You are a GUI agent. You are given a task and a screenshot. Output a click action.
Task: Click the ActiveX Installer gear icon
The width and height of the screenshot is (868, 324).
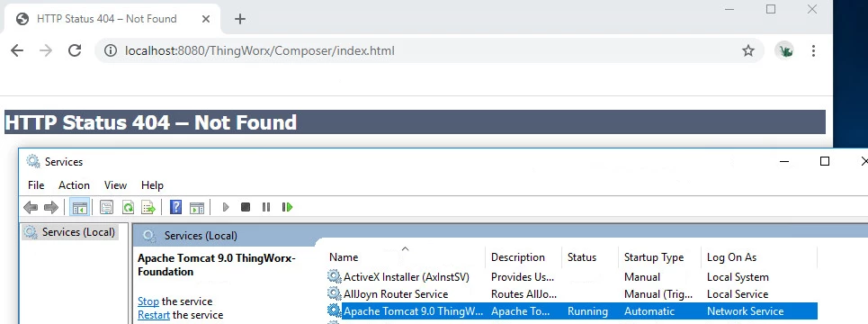[334, 276]
